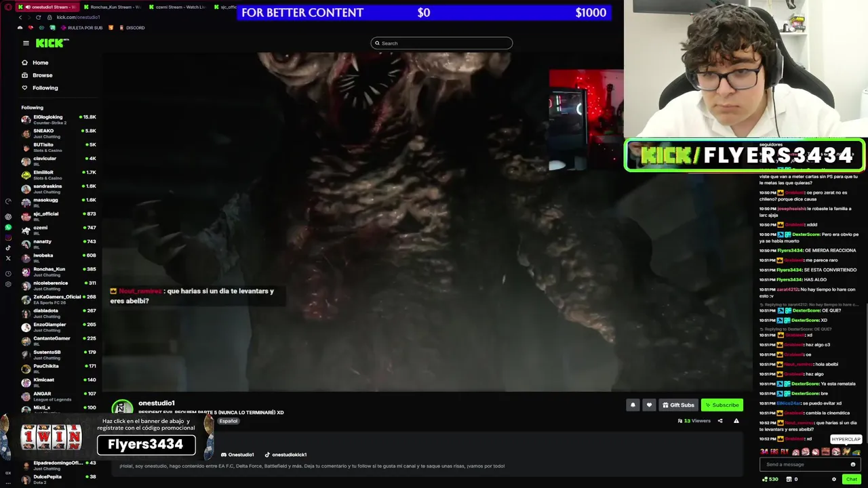The image size is (868, 488).
Task: Click the address bar URL kick.com/onestudio1
Action: [x=78, y=17]
